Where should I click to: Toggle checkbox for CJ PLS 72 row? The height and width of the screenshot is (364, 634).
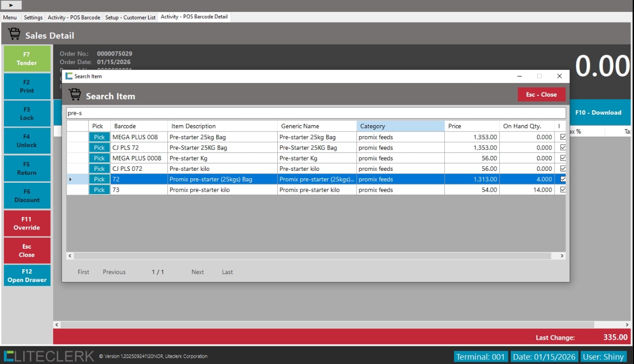[562, 147]
